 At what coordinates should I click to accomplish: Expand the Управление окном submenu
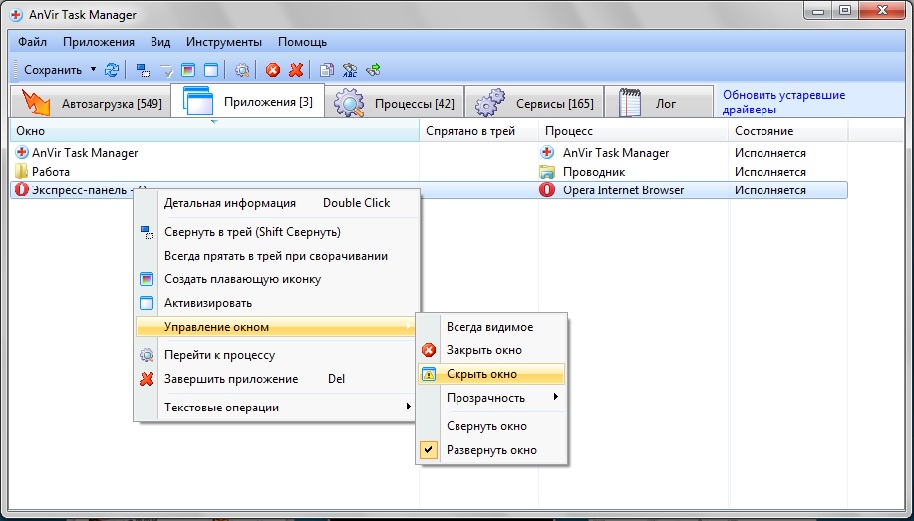click(x=276, y=327)
